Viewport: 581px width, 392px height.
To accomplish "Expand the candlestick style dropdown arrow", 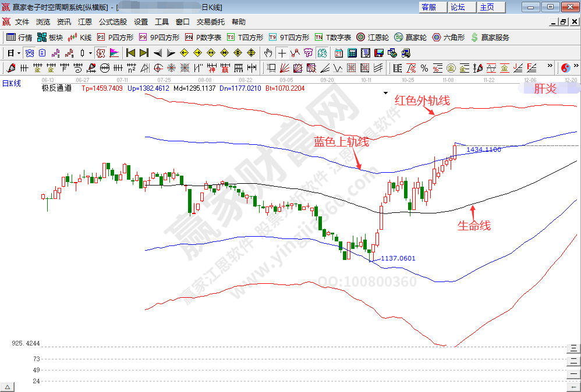I will (90, 53).
